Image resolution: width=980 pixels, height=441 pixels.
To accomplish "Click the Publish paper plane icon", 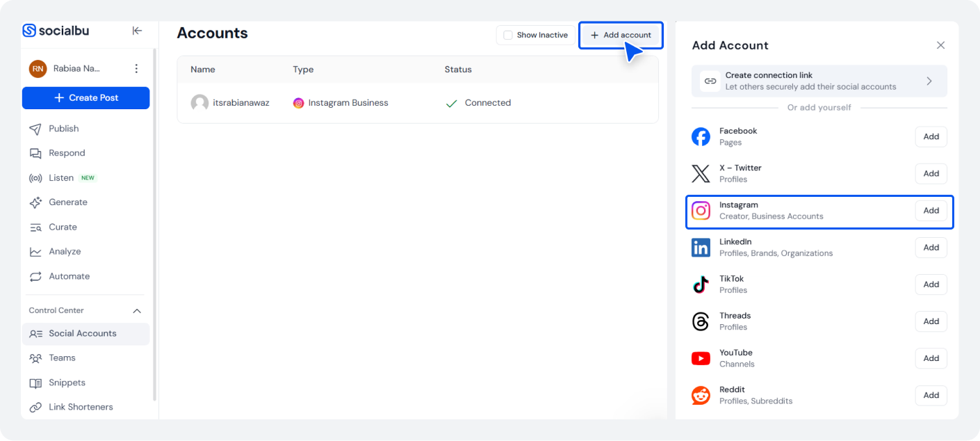I will click(x=35, y=129).
